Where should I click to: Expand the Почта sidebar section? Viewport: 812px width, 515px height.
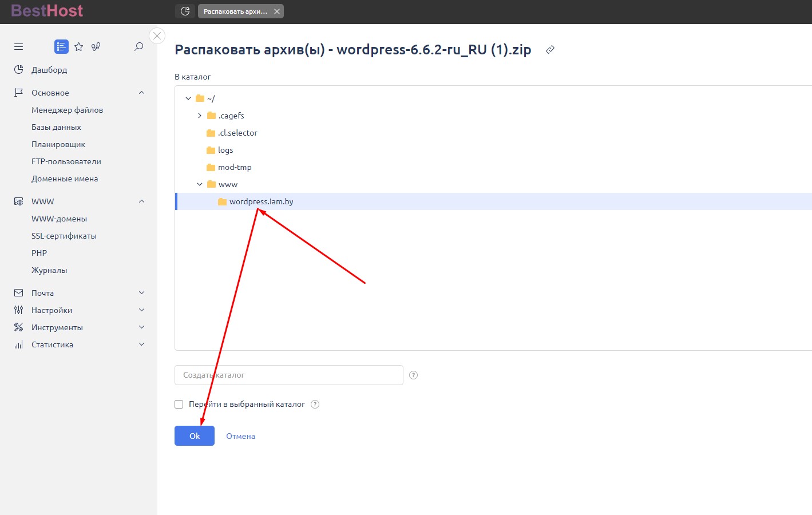[141, 293]
